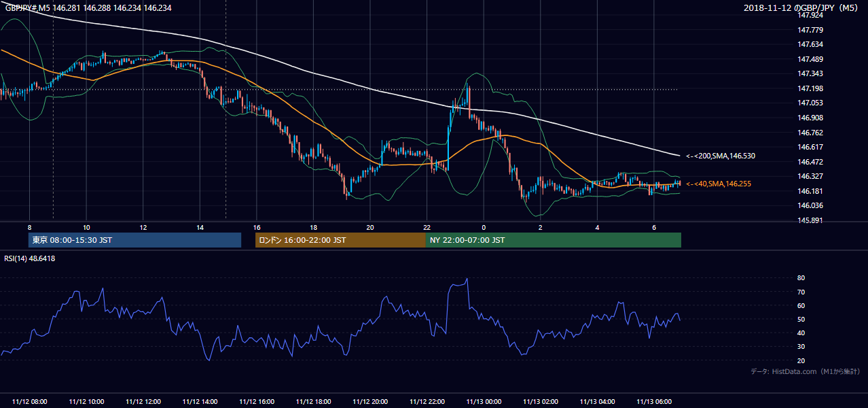Click the 11/13 04:00 time label
This screenshot has height=408, width=868.
pyautogui.click(x=597, y=402)
